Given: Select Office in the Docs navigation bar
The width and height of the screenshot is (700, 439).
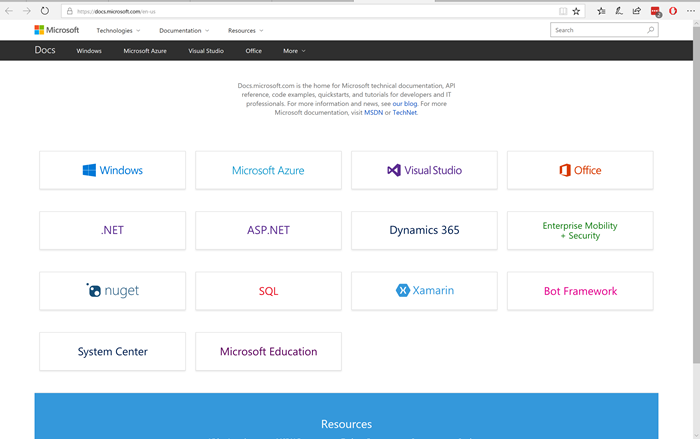Looking at the screenshot, I should [x=254, y=51].
